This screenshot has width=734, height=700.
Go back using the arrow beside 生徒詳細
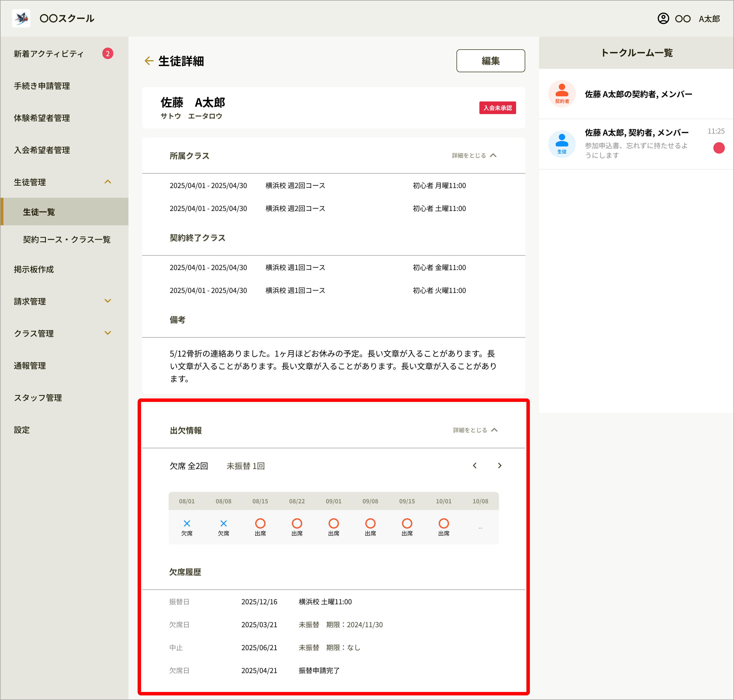tap(149, 61)
